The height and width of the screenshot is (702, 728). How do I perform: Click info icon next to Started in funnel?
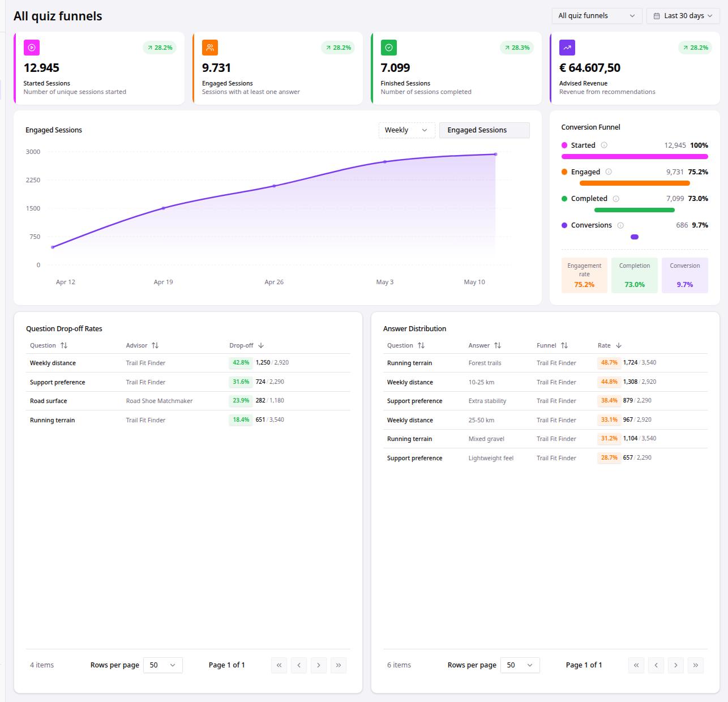click(x=604, y=145)
